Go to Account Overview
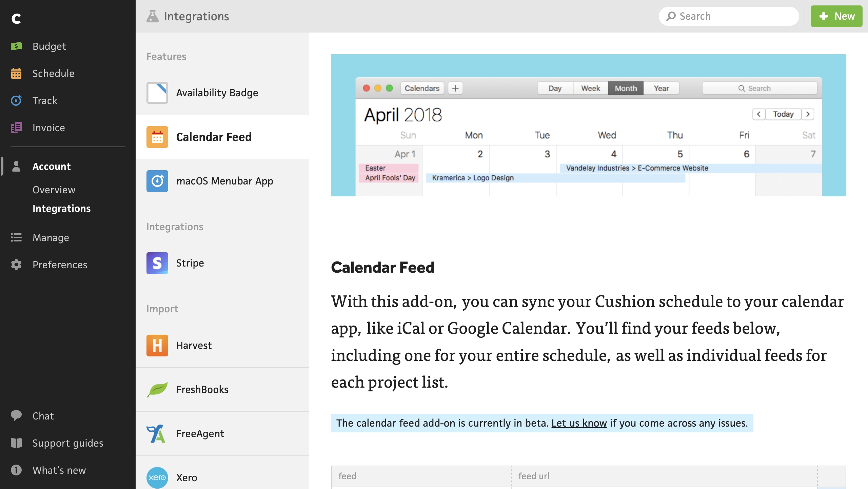Image resolution: width=868 pixels, height=489 pixels. pyautogui.click(x=54, y=190)
